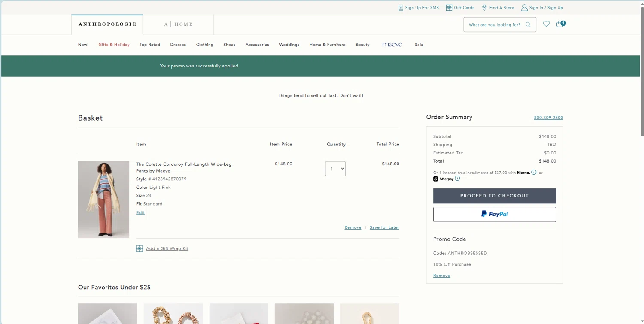Pay with the PayPal button
The height and width of the screenshot is (324, 644).
click(x=495, y=214)
